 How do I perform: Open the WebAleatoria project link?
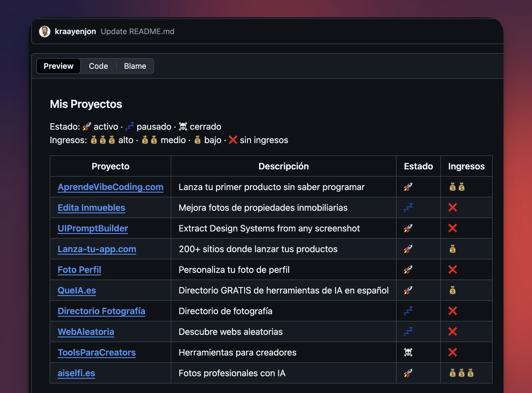point(86,332)
